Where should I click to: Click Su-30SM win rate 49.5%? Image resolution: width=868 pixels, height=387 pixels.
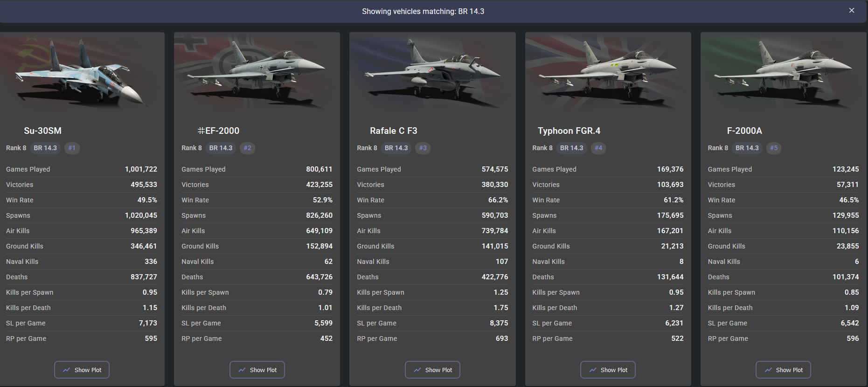pyautogui.click(x=147, y=200)
